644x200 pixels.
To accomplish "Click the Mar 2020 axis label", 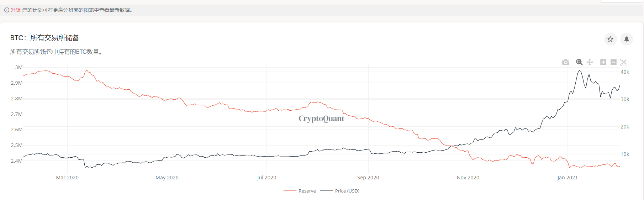I will [x=67, y=178].
